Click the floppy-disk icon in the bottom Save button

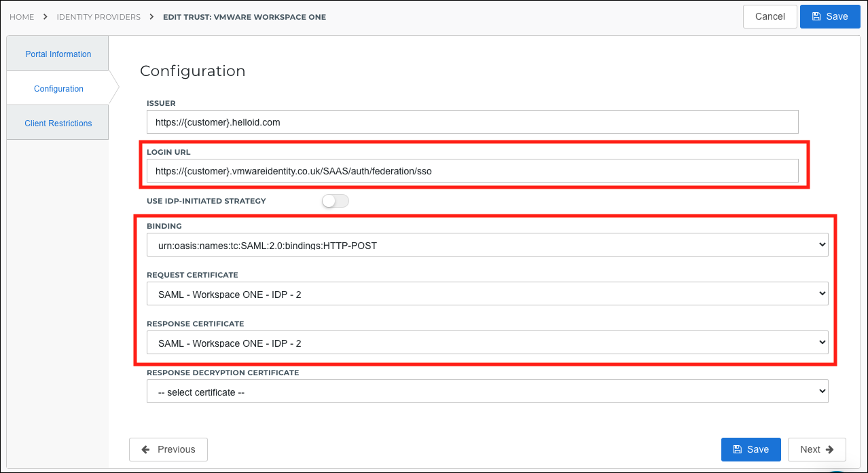[738, 449]
